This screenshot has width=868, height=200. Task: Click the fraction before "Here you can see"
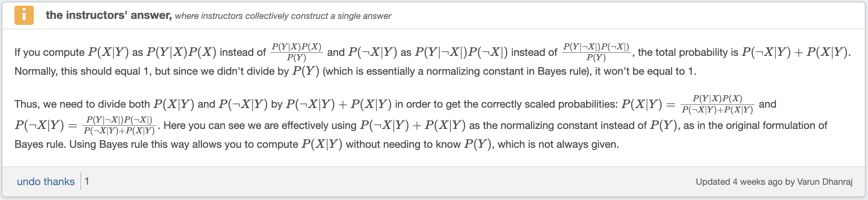(x=119, y=125)
